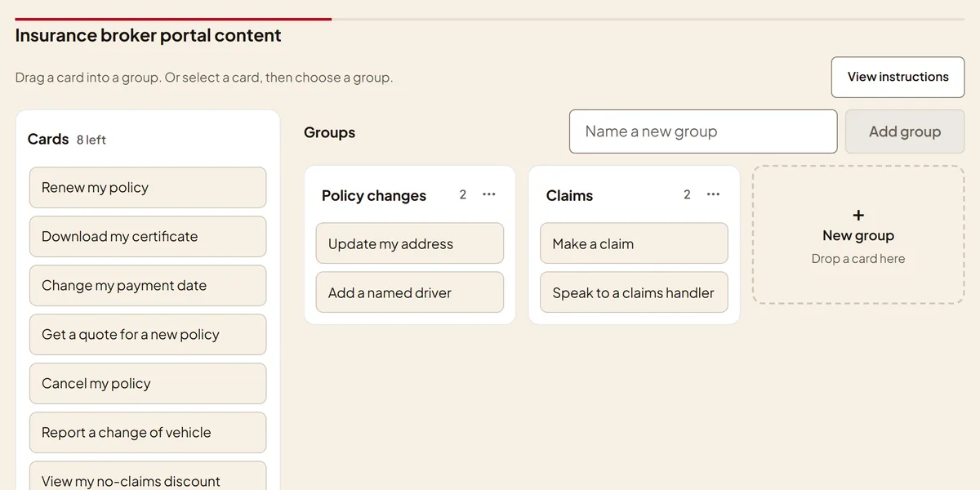This screenshot has width=980, height=490.
Task: Pick the Change my payment date card
Action: point(148,286)
